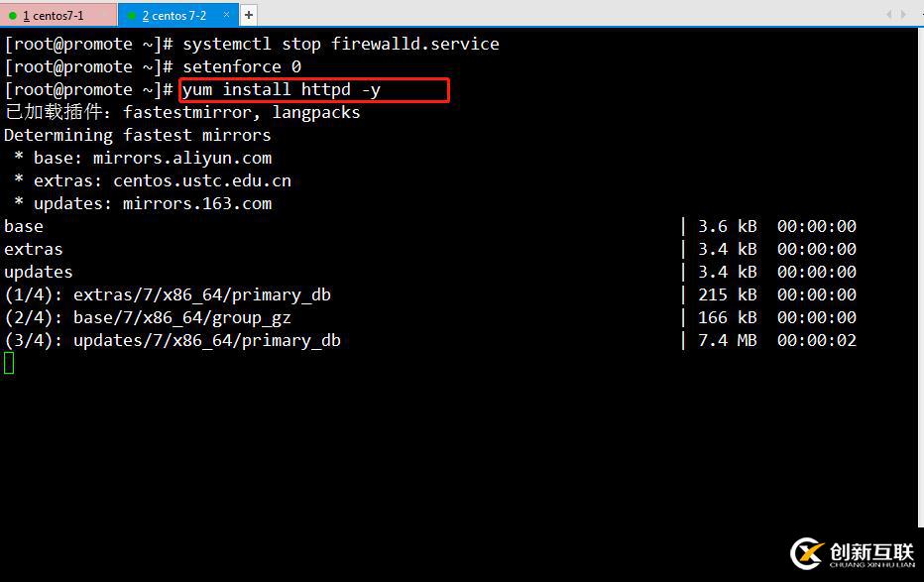
Task: Click the '215 kB' download size
Action: pyautogui.click(x=727, y=294)
